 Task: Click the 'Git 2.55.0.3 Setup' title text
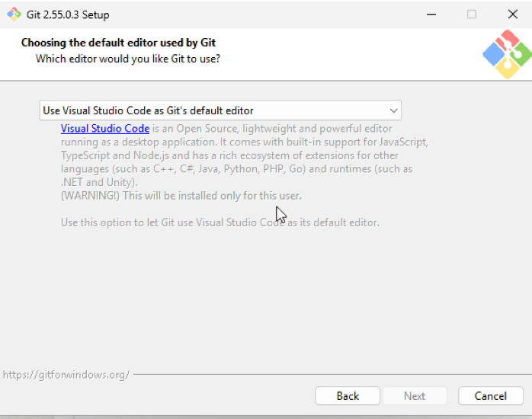click(68, 14)
